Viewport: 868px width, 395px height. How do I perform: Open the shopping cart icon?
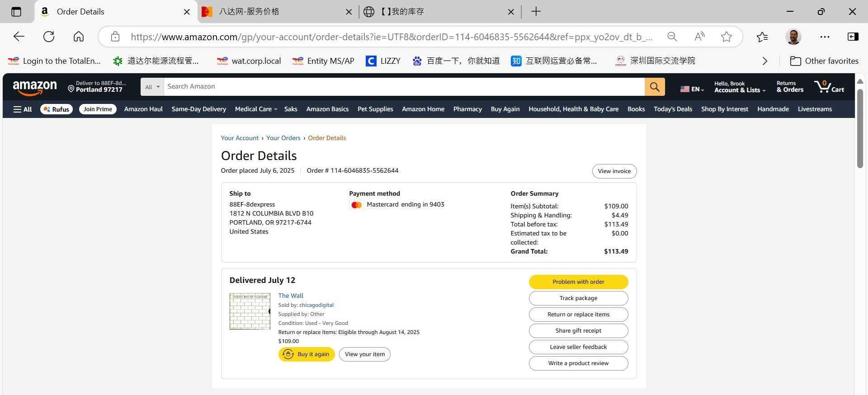[828, 86]
